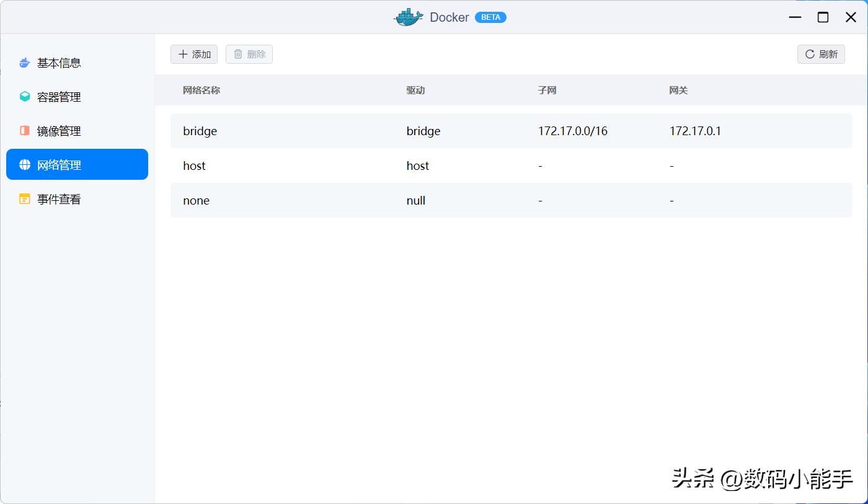Click the 添加 button to add a network

point(194,54)
